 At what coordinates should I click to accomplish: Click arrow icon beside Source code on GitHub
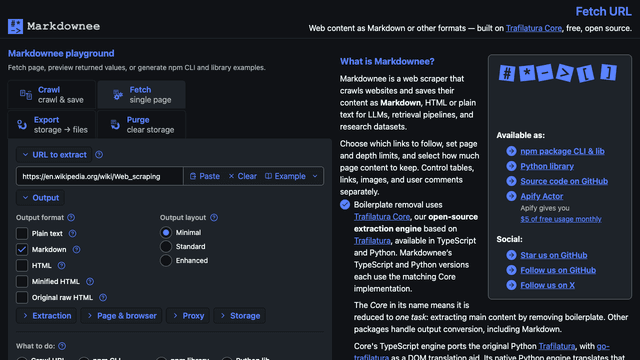pyautogui.click(x=511, y=181)
